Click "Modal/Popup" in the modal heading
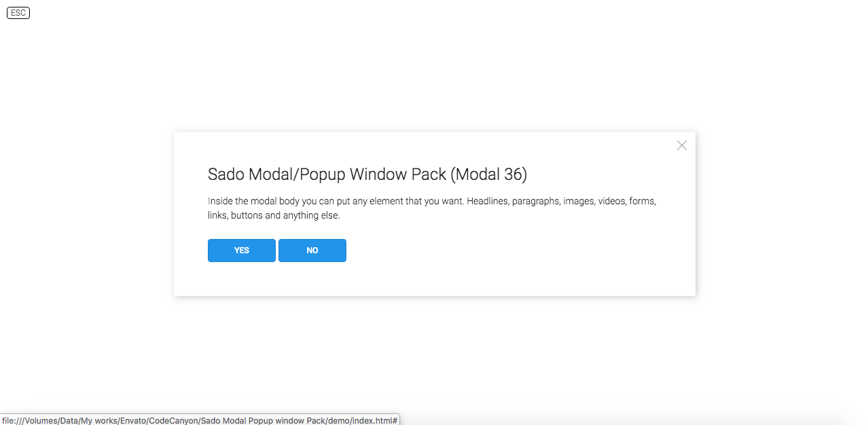Image resolution: width=868 pixels, height=425 pixels. tap(297, 174)
